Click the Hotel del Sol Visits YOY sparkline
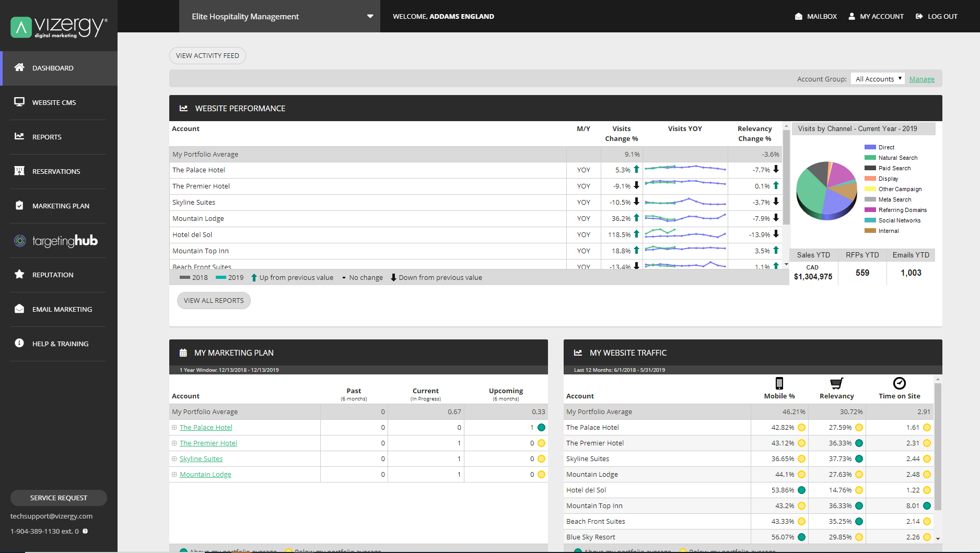Viewport: 980px width, 553px height. pos(685,233)
